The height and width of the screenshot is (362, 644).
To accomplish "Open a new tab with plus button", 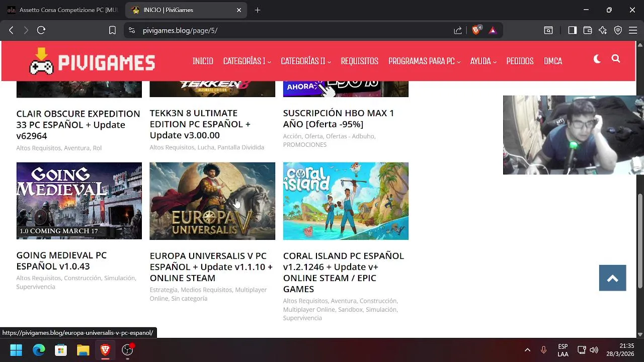I will [258, 10].
